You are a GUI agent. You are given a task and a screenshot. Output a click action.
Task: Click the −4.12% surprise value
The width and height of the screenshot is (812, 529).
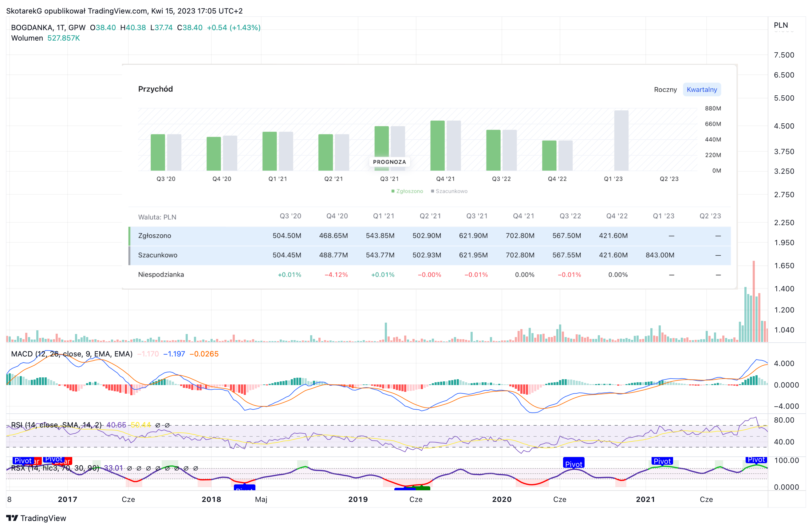coord(336,275)
